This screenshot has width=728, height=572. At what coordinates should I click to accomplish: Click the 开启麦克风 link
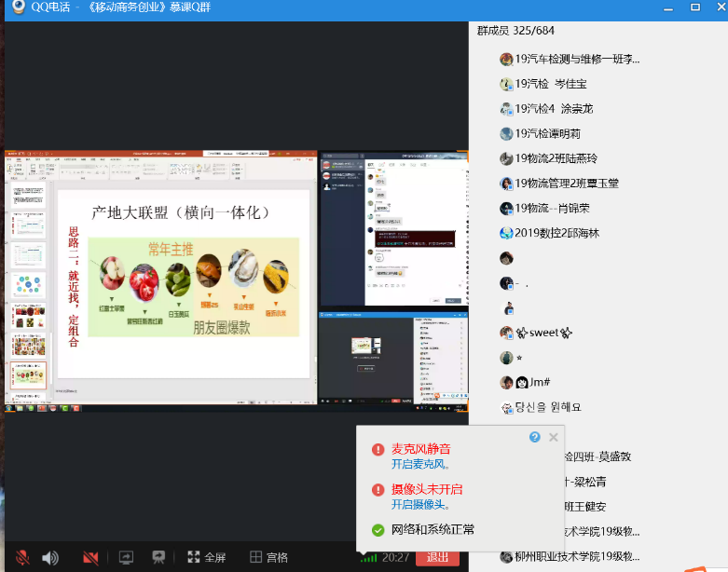[x=420, y=464]
